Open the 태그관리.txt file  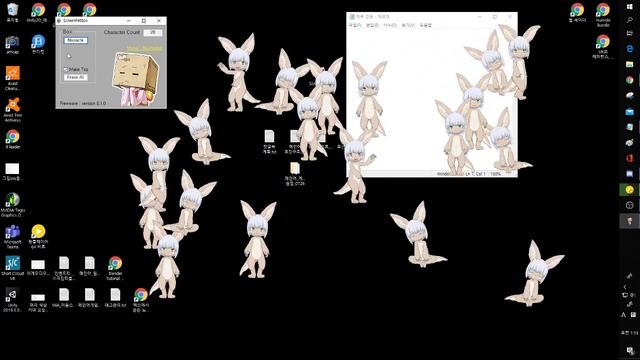point(115,297)
